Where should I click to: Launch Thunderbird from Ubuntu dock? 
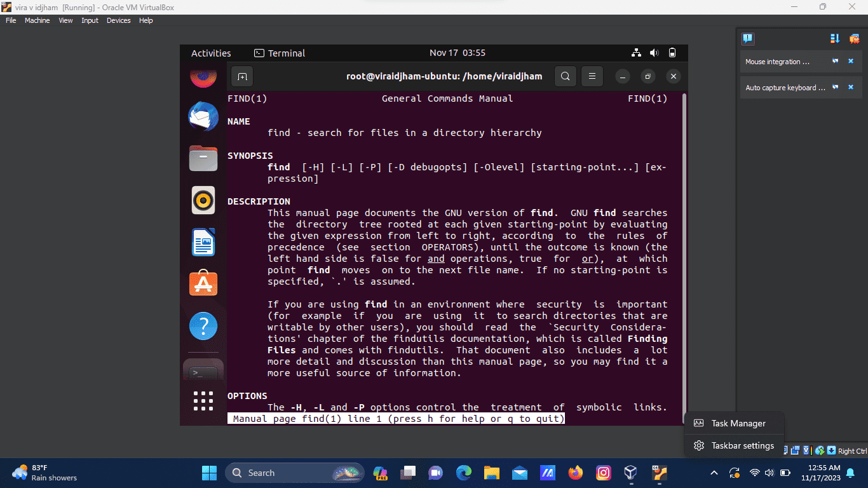pyautogui.click(x=203, y=117)
